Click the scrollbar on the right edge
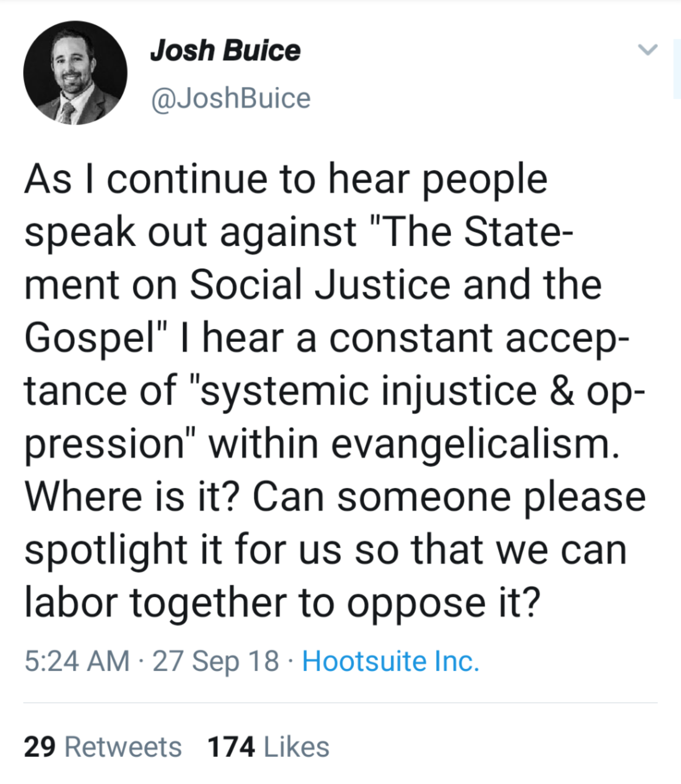The width and height of the screenshot is (681, 784). point(676,69)
